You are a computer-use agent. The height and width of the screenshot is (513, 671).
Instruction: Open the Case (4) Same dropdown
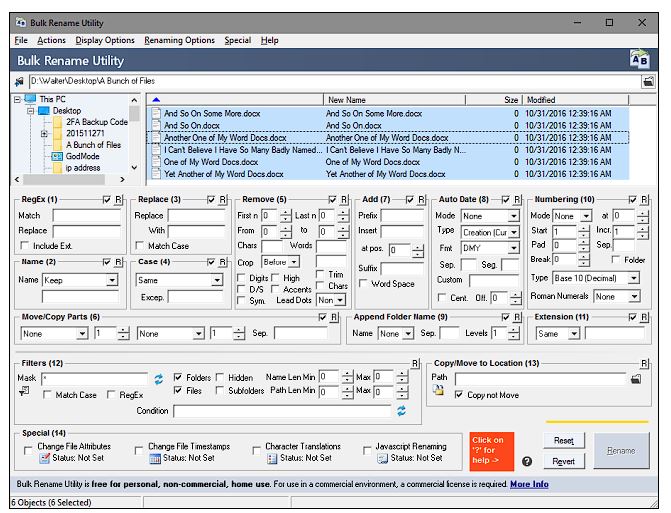click(217, 280)
